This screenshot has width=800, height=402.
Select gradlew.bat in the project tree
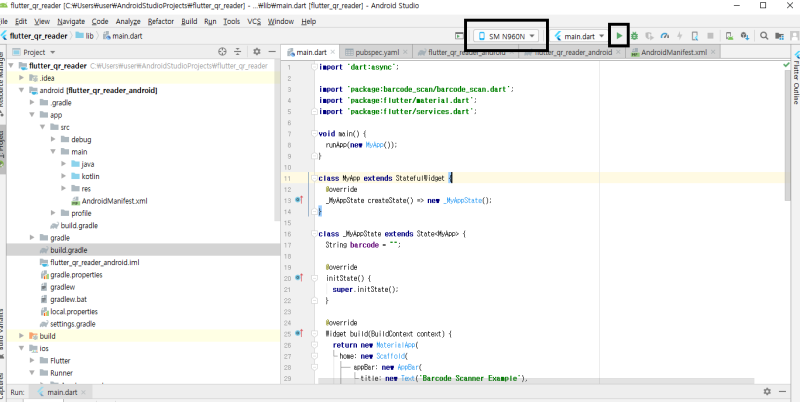pyautogui.click(x=68, y=299)
